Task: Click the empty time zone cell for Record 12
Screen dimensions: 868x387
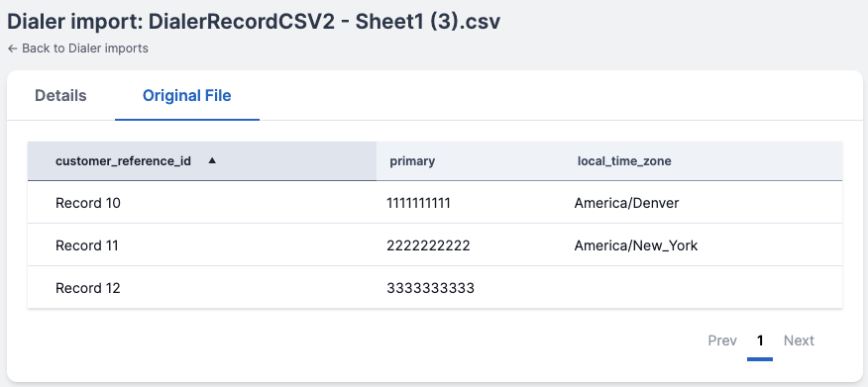Action: [x=704, y=287]
